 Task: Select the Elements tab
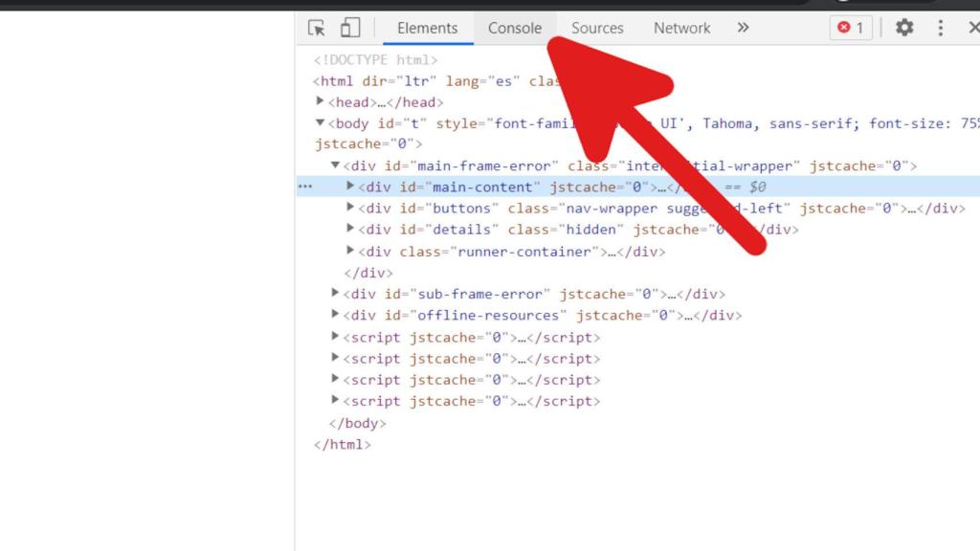[427, 28]
